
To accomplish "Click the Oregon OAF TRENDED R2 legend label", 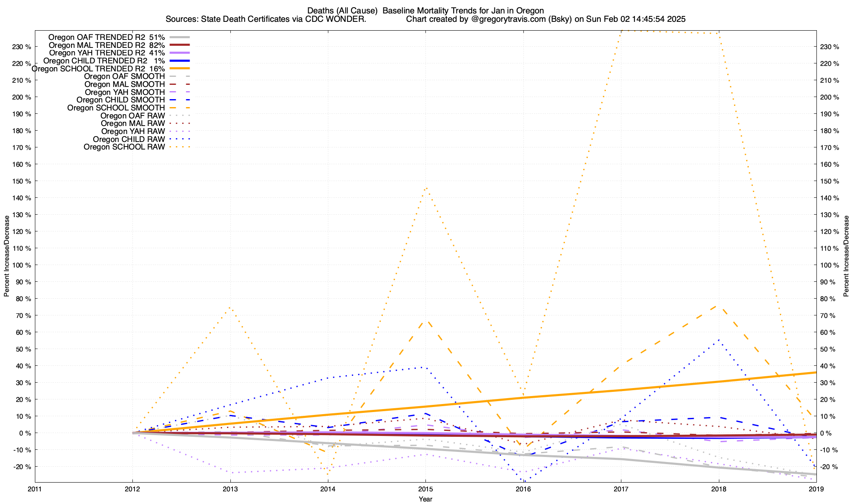I will [106, 37].
